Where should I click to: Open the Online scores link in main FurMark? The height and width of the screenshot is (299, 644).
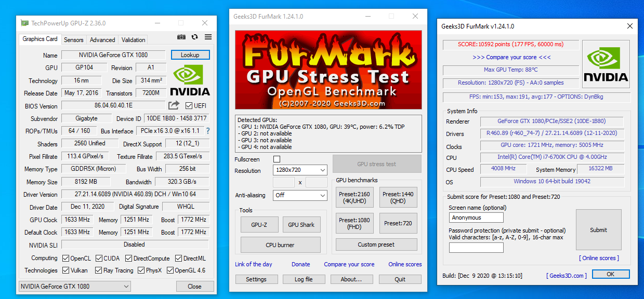click(405, 264)
